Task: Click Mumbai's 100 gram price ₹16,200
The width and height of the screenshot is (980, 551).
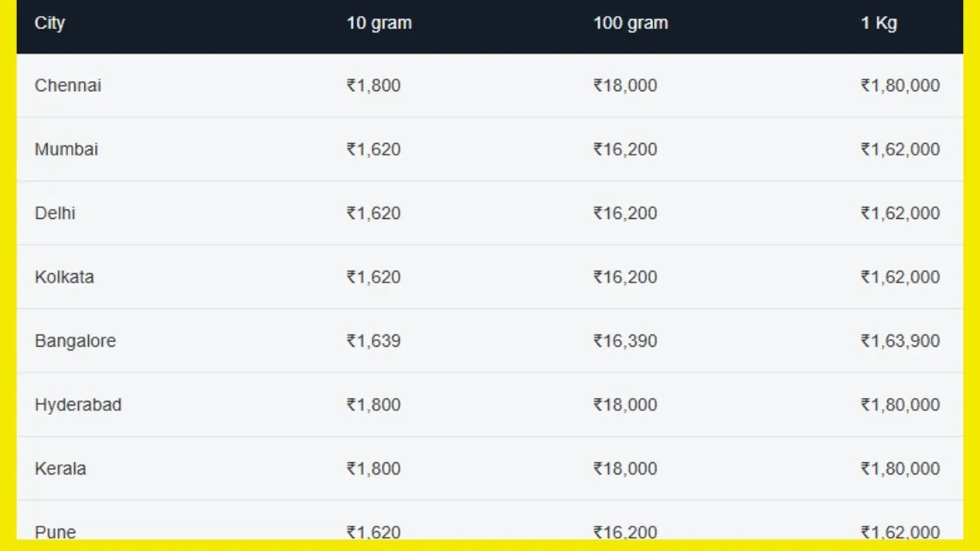Action: [625, 149]
